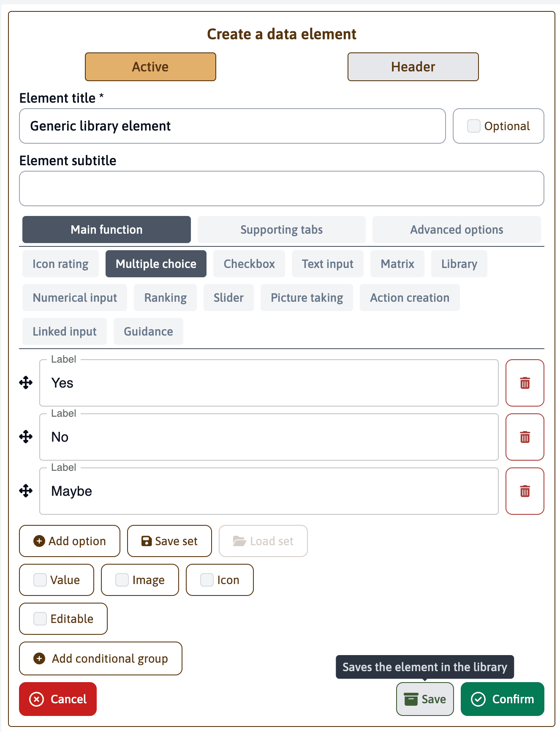Save the element to the library
The width and height of the screenshot is (560, 732).
click(425, 699)
